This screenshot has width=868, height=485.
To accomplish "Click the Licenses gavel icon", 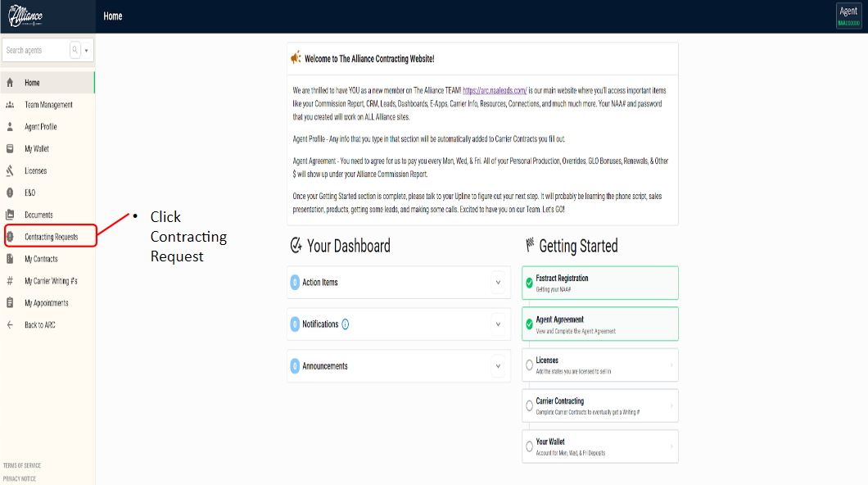I will pyautogui.click(x=10, y=171).
